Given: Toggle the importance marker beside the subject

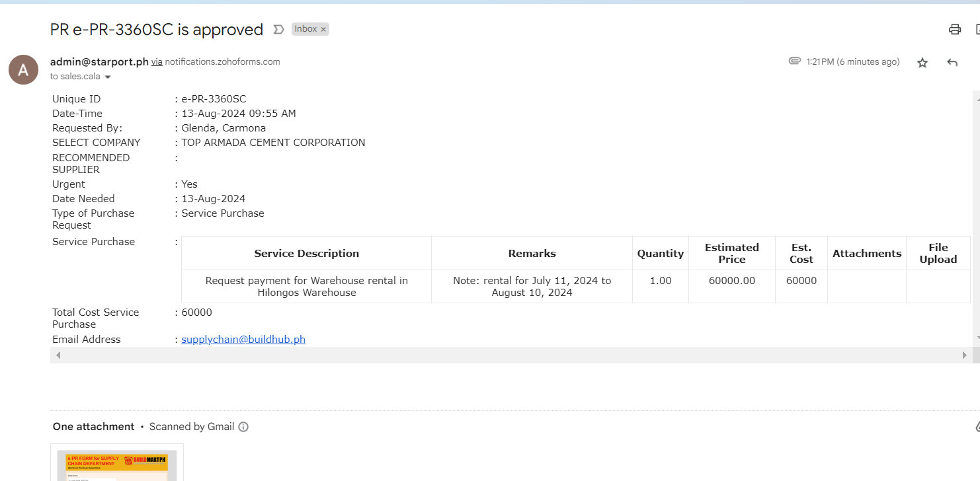Looking at the screenshot, I should (x=278, y=30).
